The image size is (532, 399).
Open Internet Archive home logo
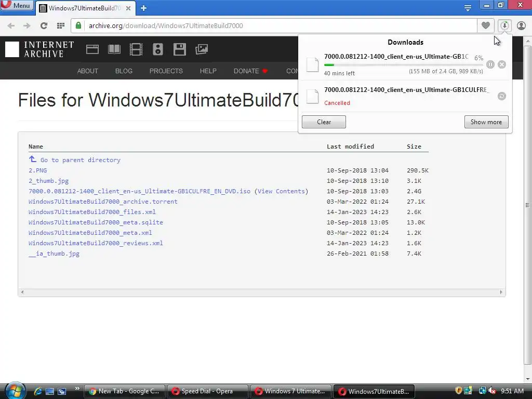[x=39, y=49]
